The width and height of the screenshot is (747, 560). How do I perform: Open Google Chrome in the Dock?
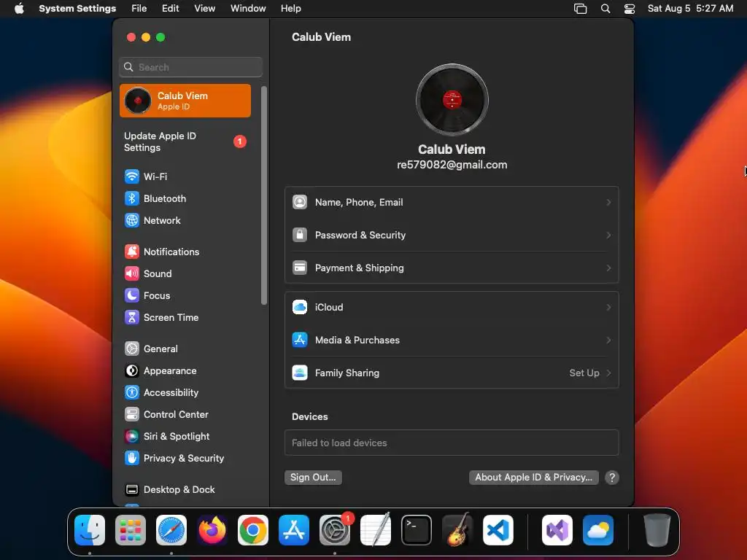[253, 530]
